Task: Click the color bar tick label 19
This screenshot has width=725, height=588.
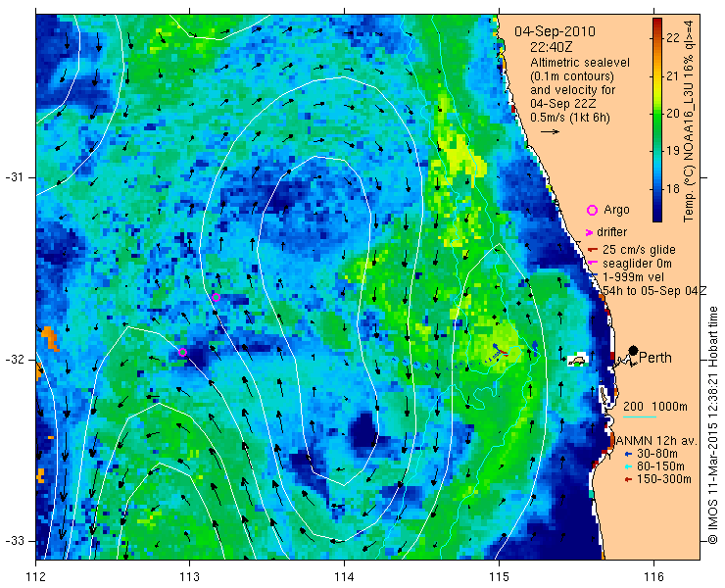Action: pos(673,151)
